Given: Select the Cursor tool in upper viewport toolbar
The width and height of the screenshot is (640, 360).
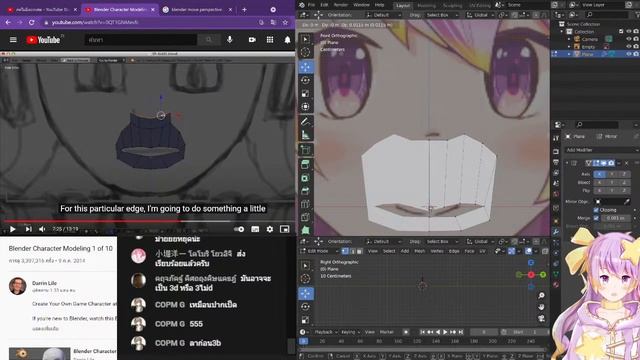Looking at the screenshot, I should pyautogui.click(x=305, y=52).
